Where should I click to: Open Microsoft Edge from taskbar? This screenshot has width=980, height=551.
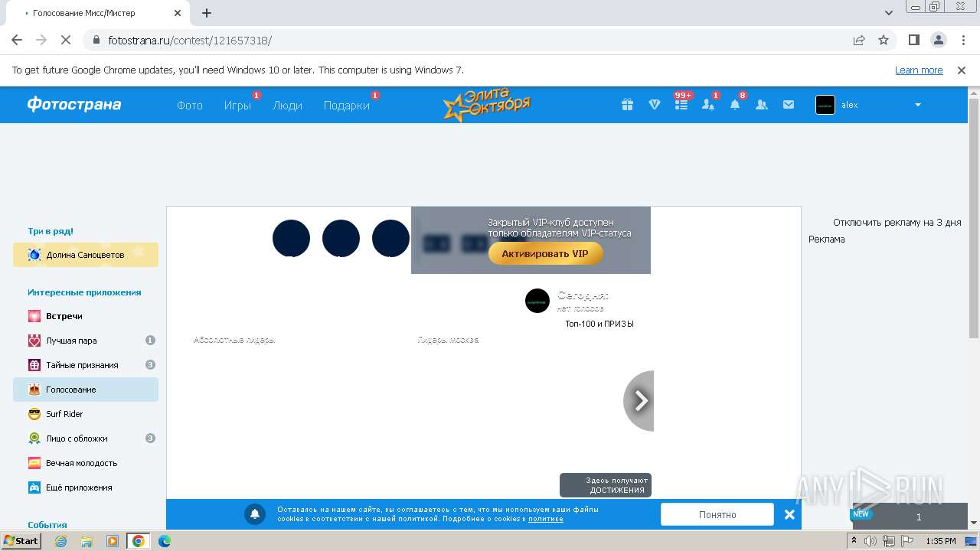164,541
